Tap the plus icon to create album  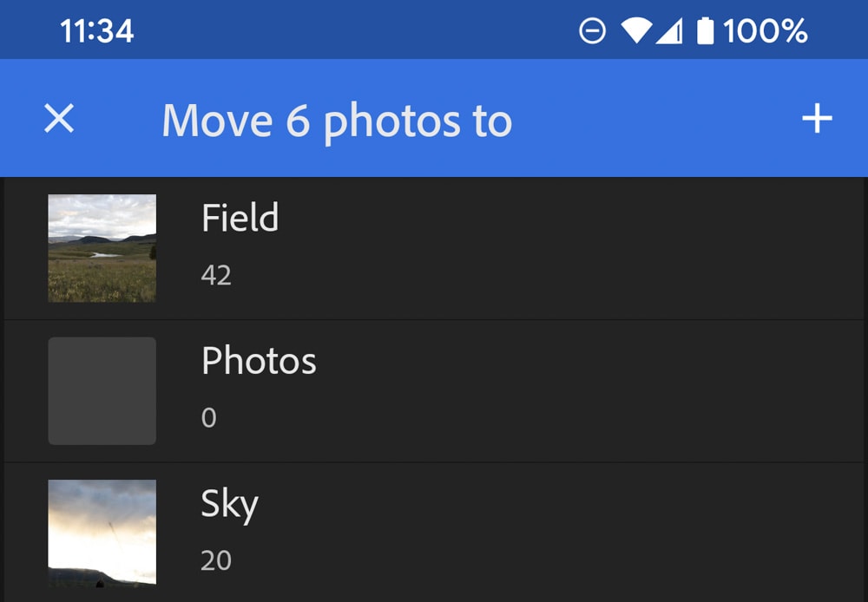(817, 119)
